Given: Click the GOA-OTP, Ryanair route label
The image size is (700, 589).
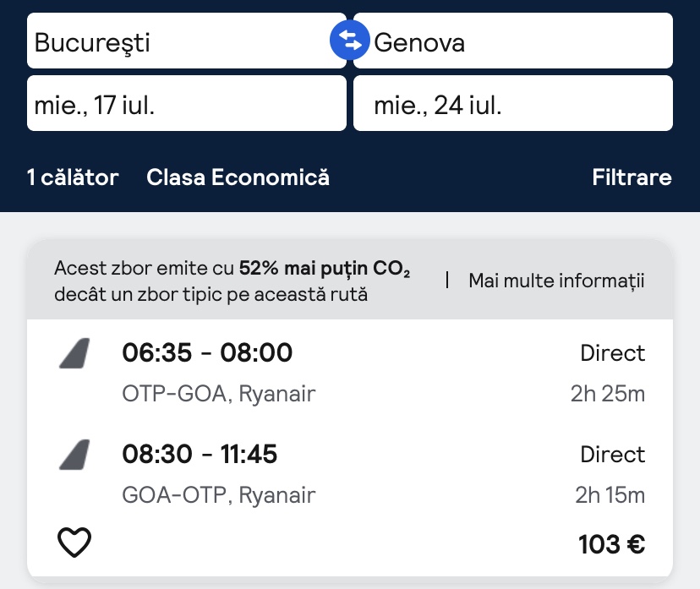Looking at the screenshot, I should 219,495.
